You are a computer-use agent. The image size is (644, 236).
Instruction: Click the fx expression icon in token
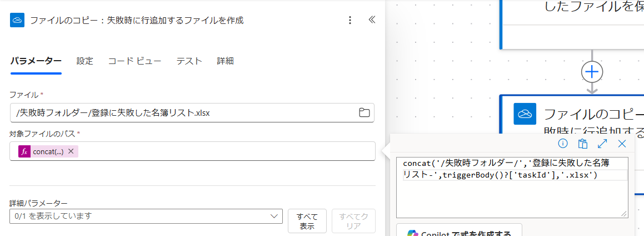click(x=24, y=151)
